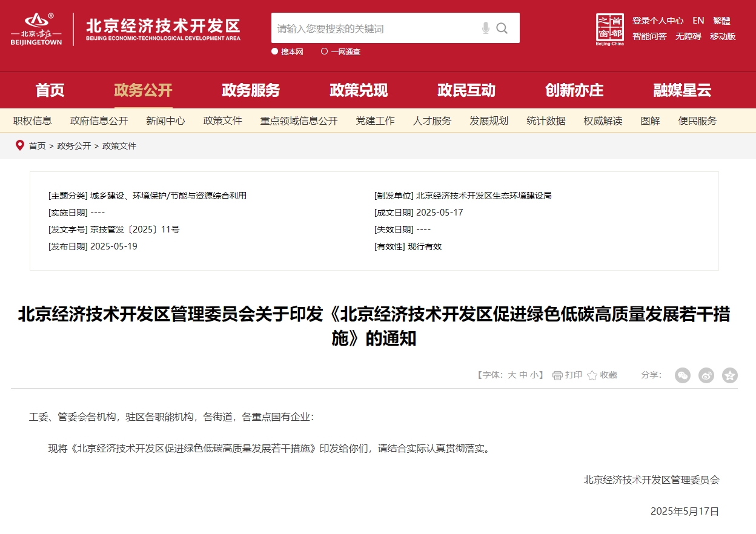
Task: Switch to the 政策文件 secondary menu item
Action: (x=222, y=120)
